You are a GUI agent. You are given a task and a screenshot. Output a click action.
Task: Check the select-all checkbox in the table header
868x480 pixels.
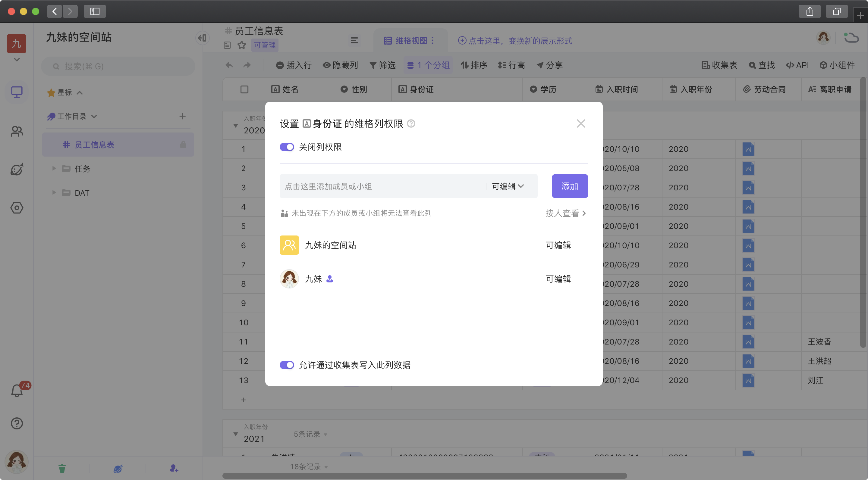[x=244, y=89]
